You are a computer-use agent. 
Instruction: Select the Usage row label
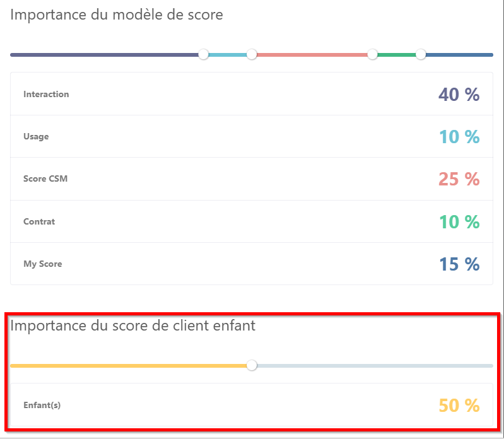click(36, 137)
